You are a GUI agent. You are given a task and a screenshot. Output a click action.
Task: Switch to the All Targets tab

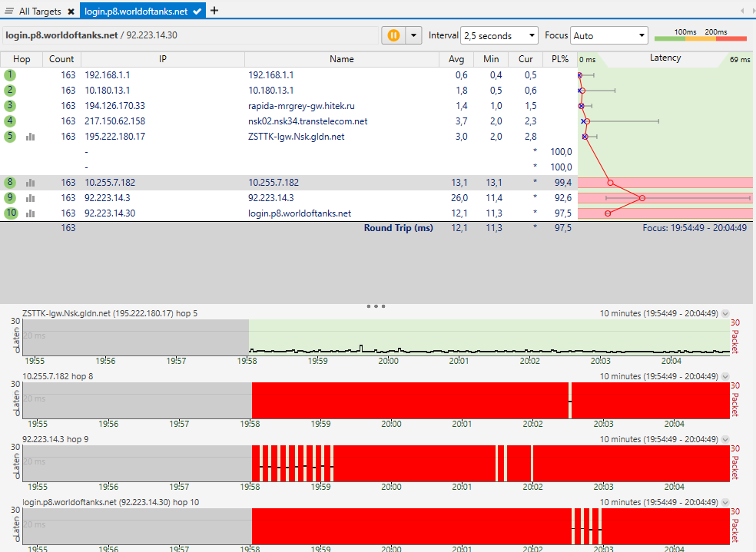[41, 11]
